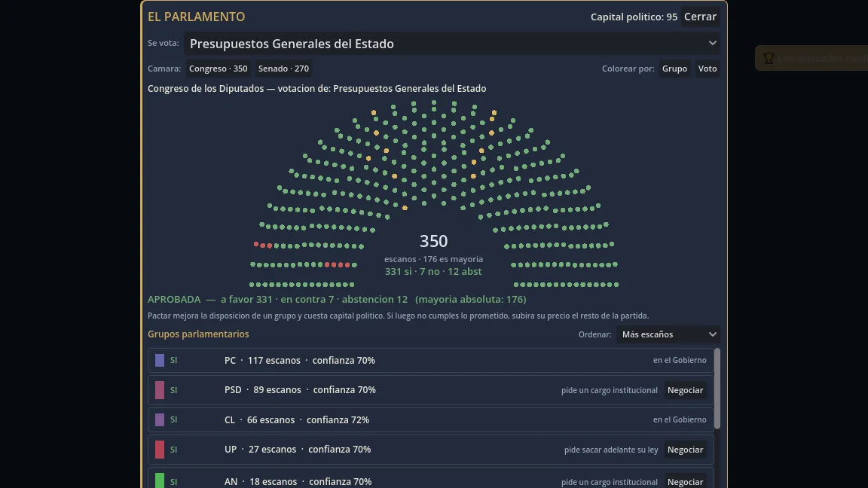
Task: Switch chamber to Senado · 270
Action: (283, 69)
